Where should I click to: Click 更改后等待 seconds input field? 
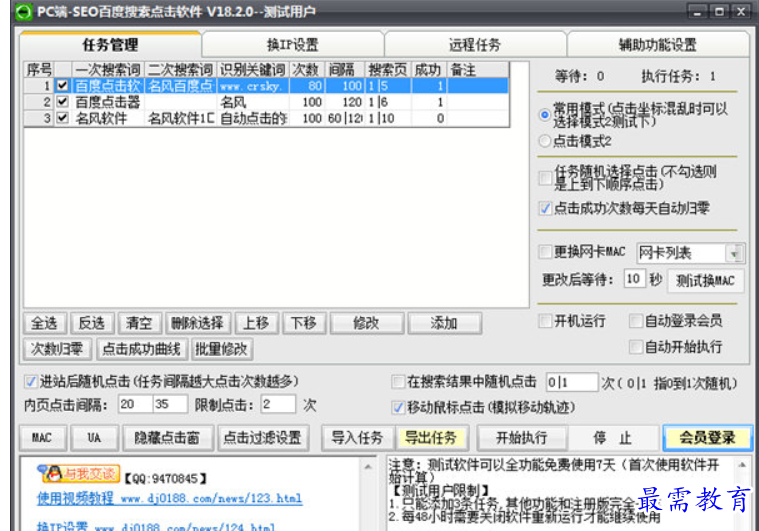pyautogui.click(x=634, y=279)
